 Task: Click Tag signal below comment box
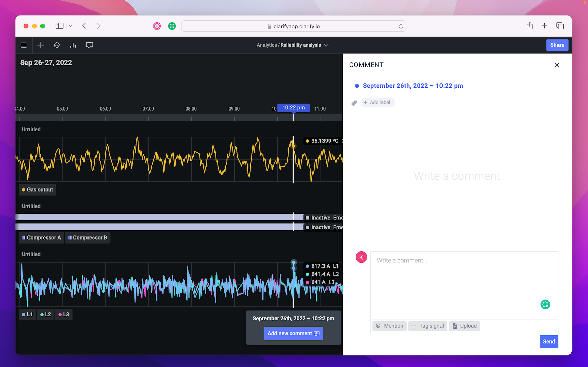(427, 326)
